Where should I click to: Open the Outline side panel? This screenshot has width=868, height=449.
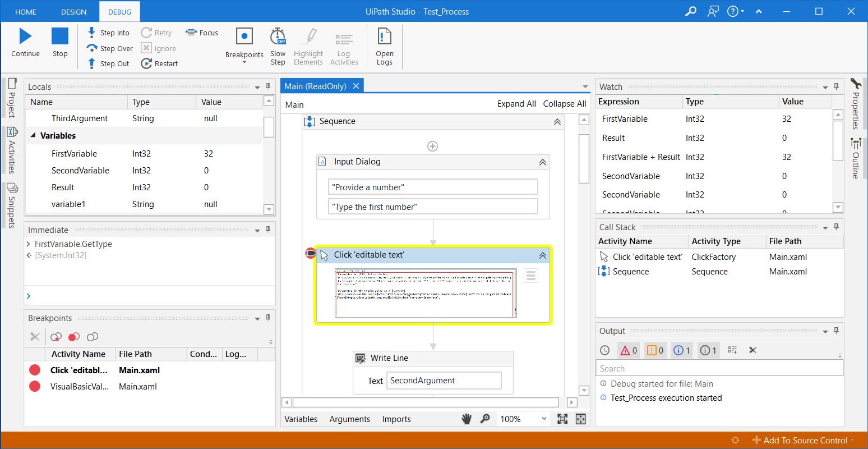[x=855, y=158]
